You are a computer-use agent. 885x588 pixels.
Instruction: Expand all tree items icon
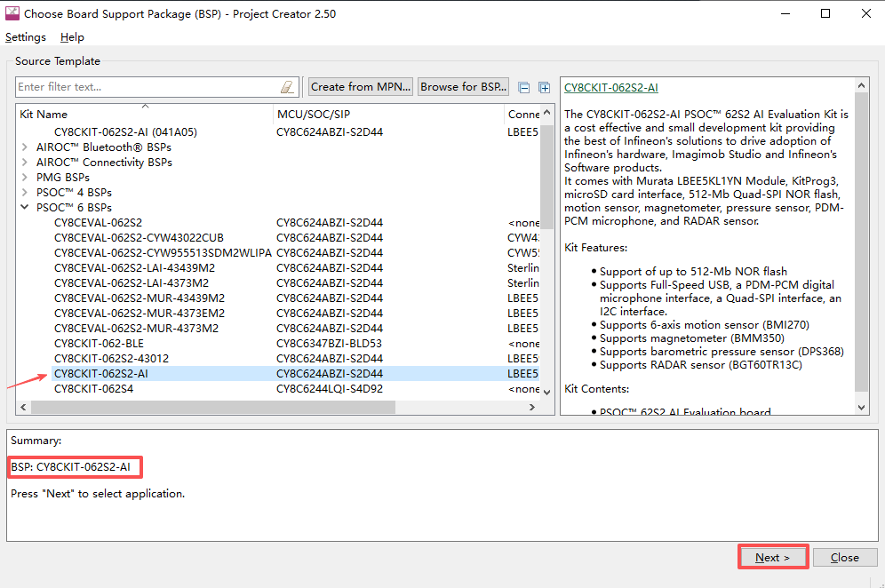coord(544,87)
